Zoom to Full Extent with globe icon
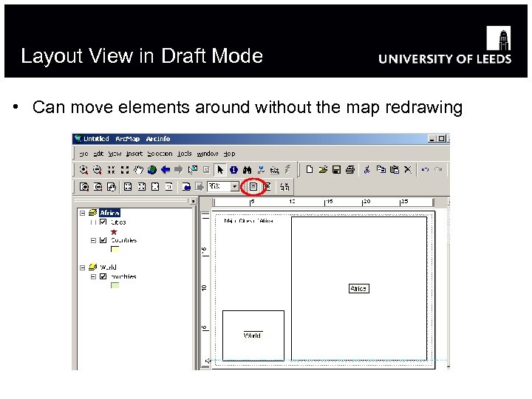Image resolution: width=532 pixels, height=399 pixels. pyautogui.click(x=152, y=170)
